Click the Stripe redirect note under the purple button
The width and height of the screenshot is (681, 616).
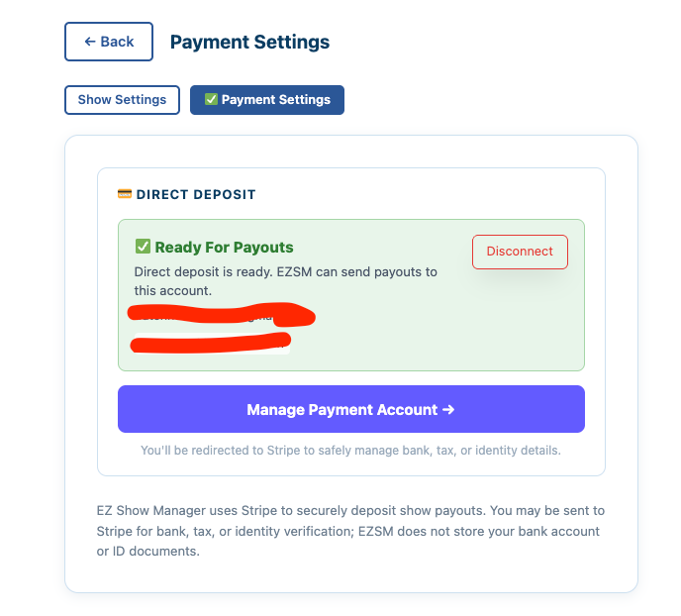click(350, 451)
